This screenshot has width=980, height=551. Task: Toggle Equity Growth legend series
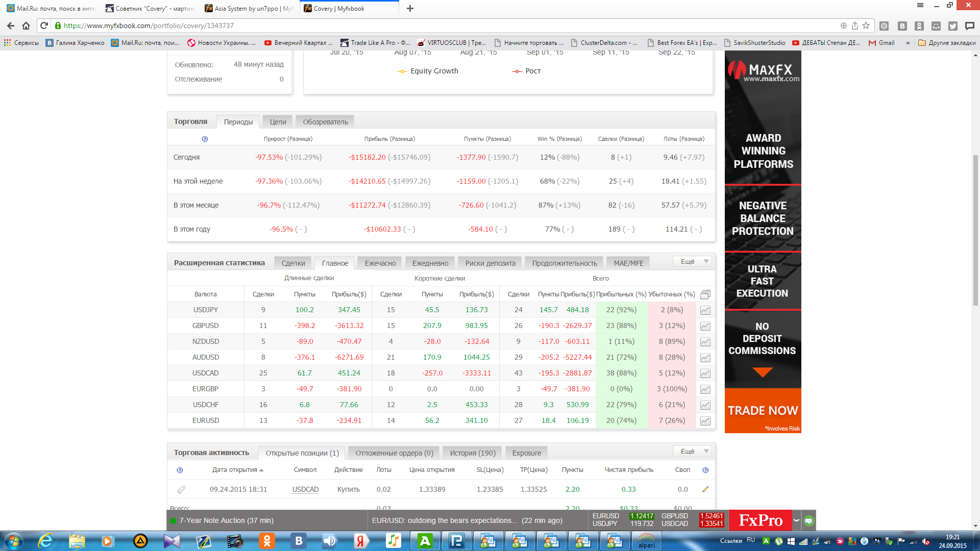tap(428, 71)
